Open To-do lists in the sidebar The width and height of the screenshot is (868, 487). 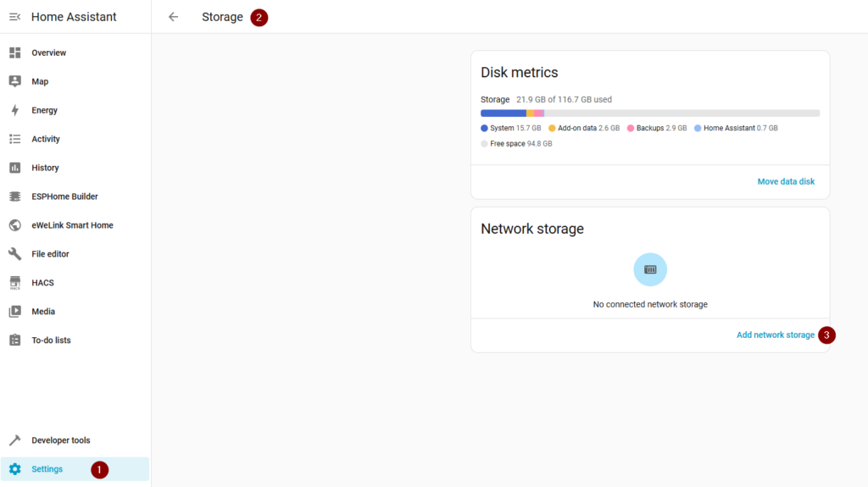(x=51, y=340)
